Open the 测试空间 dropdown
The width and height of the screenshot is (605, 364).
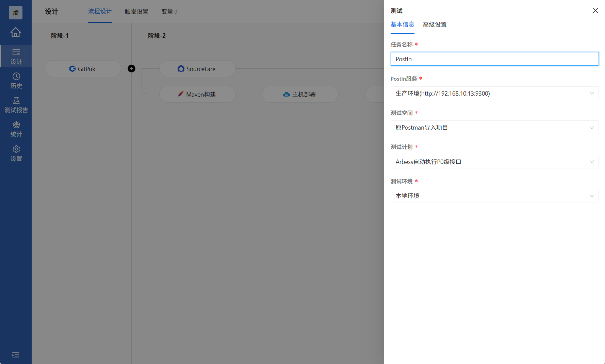pos(495,127)
